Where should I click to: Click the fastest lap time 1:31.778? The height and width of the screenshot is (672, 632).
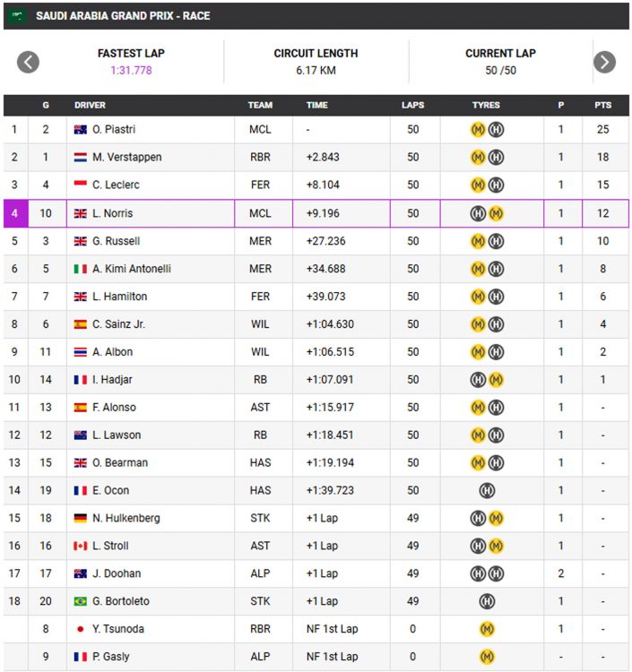(x=131, y=70)
